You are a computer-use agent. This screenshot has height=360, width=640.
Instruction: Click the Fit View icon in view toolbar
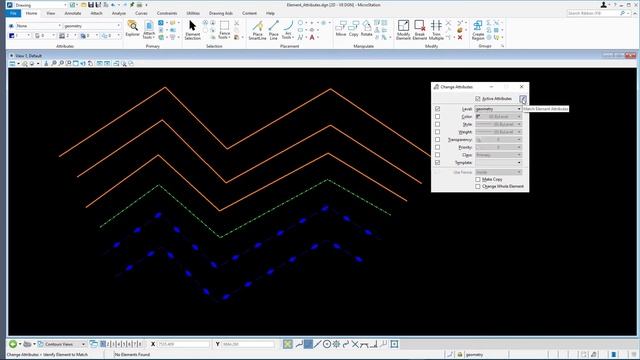pos(76,63)
